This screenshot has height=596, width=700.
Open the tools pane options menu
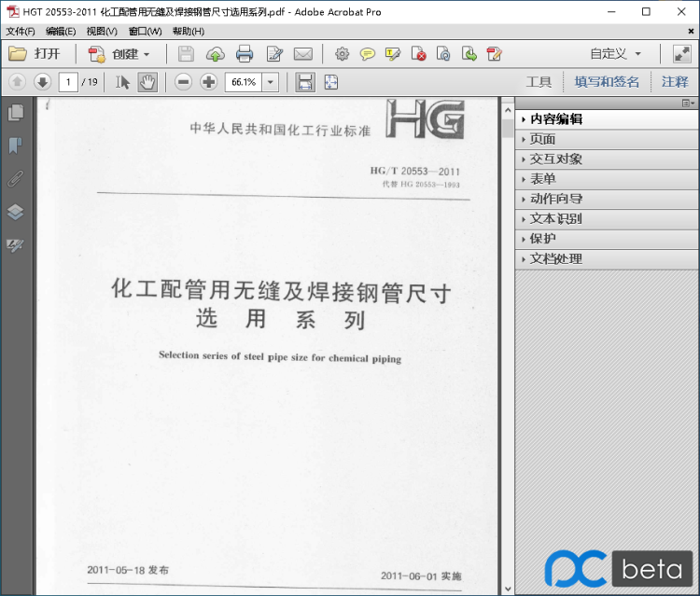pos(688,104)
